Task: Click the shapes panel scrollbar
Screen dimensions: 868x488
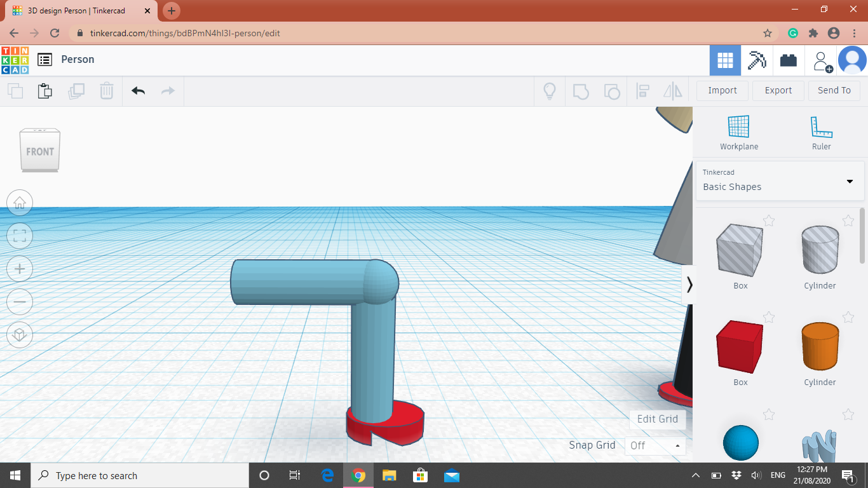Action: pyautogui.click(x=862, y=235)
